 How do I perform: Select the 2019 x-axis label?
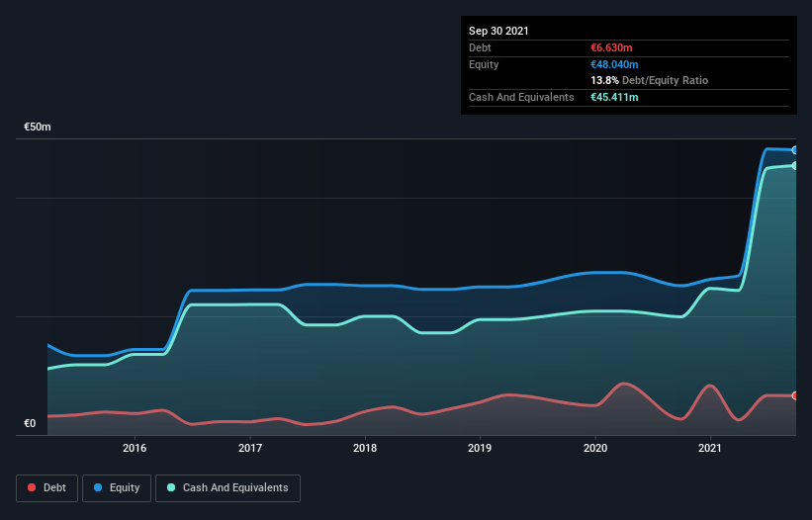coord(480,448)
